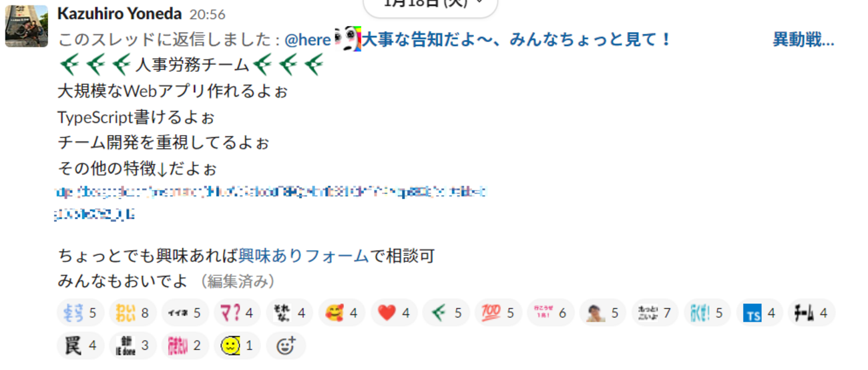Image resolution: width=868 pixels, height=370 pixels.
Task: Toggle the TypeScript TS reaction
Action: point(760,313)
